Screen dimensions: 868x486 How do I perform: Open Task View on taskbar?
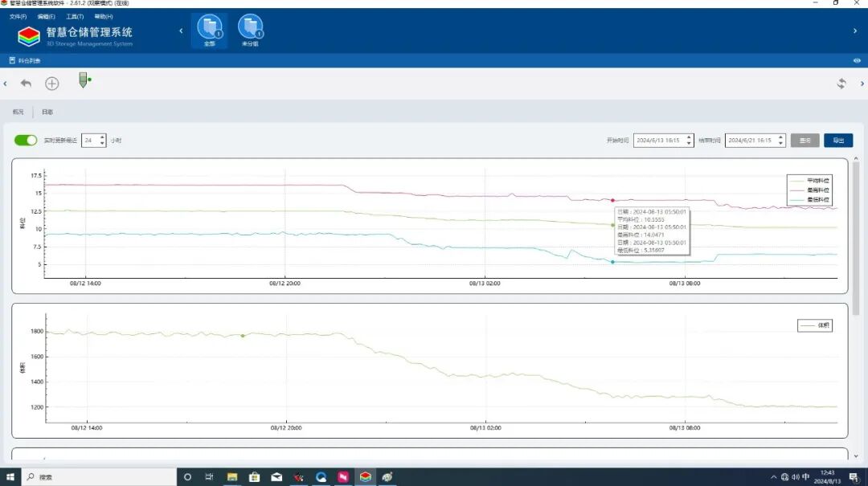coord(209,476)
